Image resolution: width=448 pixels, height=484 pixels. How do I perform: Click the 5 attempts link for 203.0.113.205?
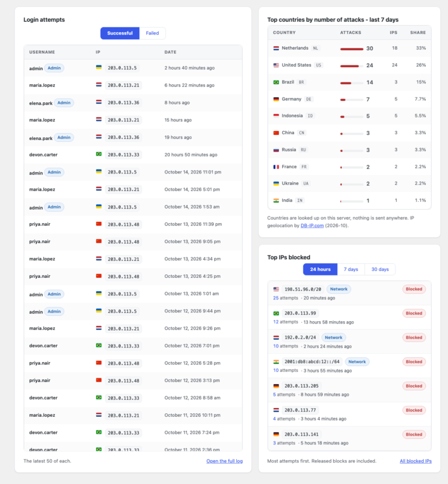click(274, 395)
